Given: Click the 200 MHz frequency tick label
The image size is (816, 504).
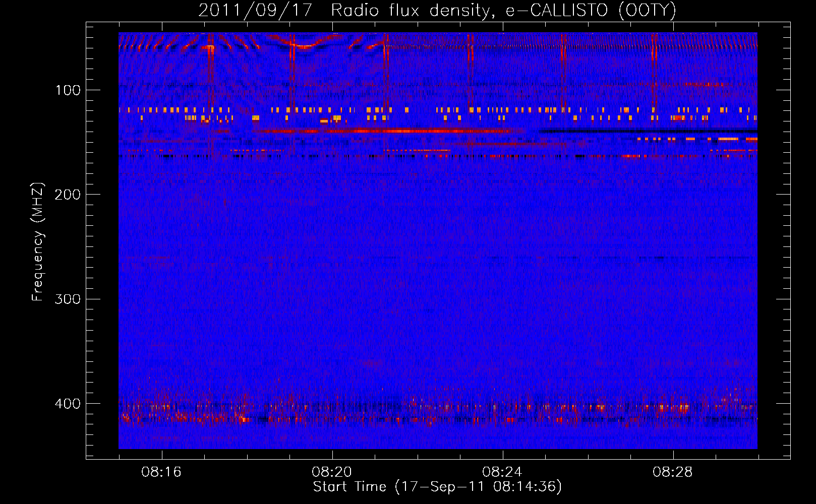Looking at the screenshot, I should 68,195.
